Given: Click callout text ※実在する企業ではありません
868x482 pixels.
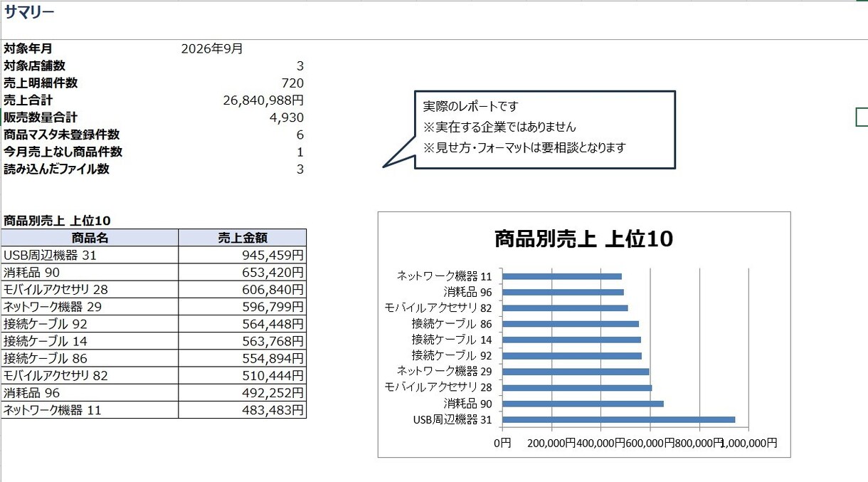Looking at the screenshot, I should (x=499, y=127).
